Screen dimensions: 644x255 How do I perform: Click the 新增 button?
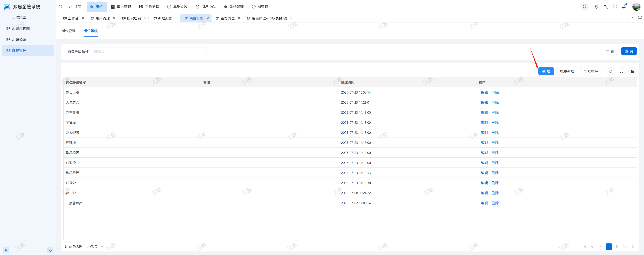[546, 71]
